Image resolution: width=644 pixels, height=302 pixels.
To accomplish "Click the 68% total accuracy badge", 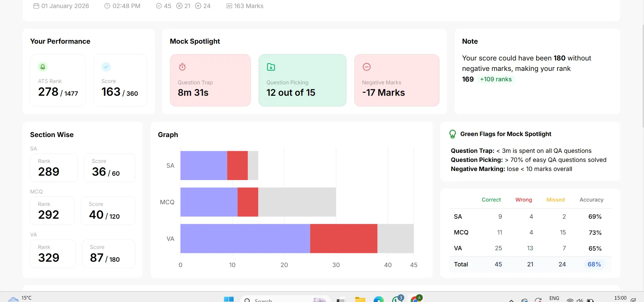I will click(x=594, y=264).
